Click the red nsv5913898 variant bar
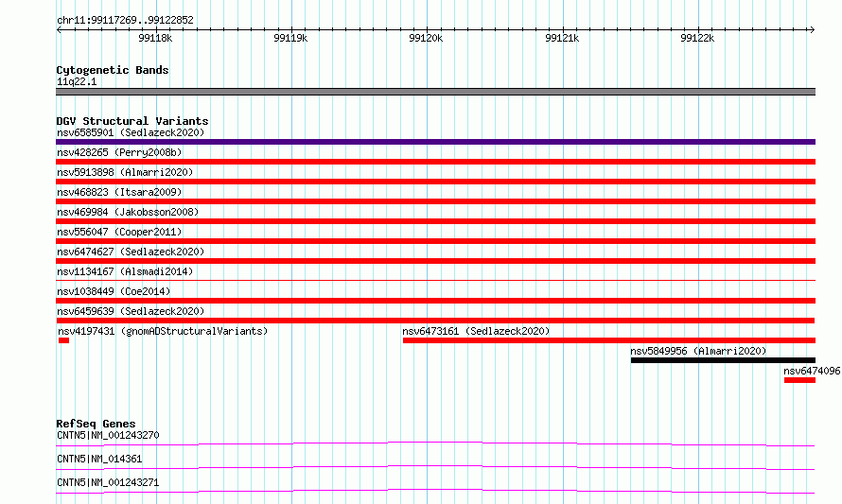Image resolution: width=842 pixels, height=504 pixels. 435,182
